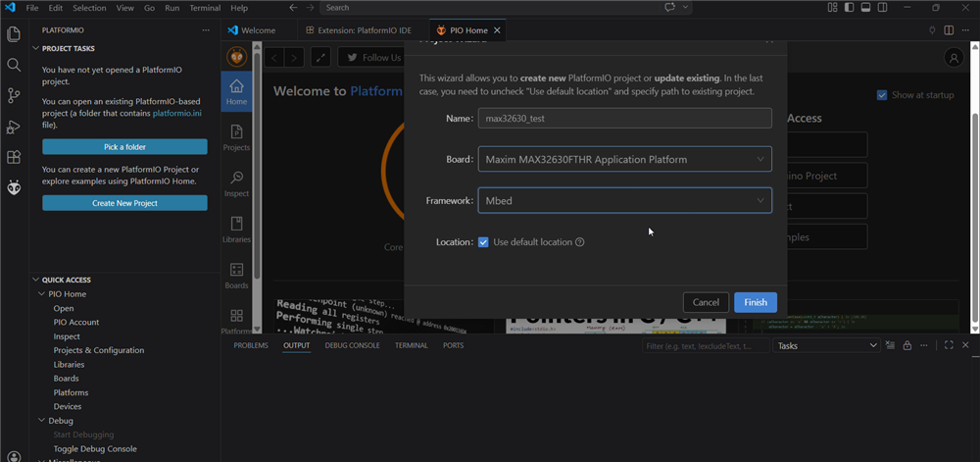Open the Run and Debug view
The image size is (980, 462).
point(14,127)
